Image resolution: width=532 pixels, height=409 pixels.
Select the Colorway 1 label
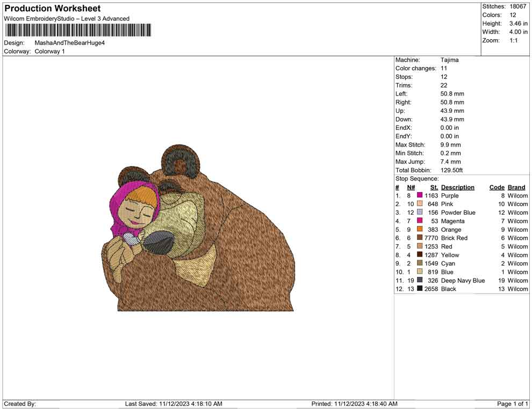pos(49,52)
